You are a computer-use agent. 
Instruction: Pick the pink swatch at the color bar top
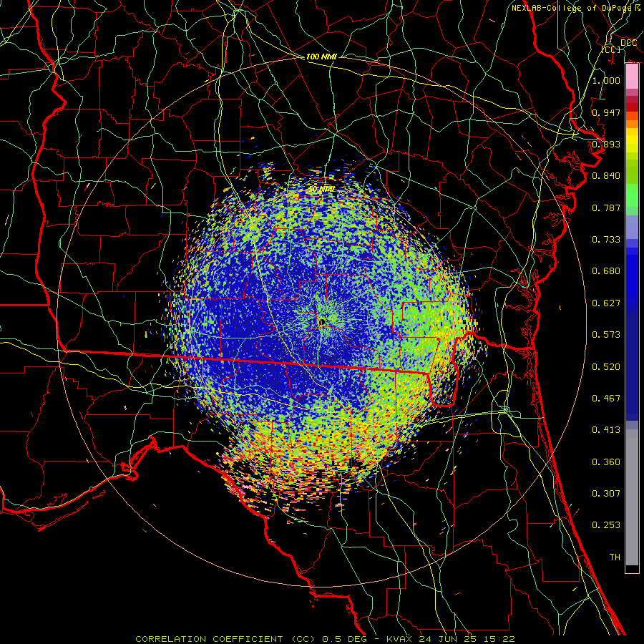[x=632, y=77]
